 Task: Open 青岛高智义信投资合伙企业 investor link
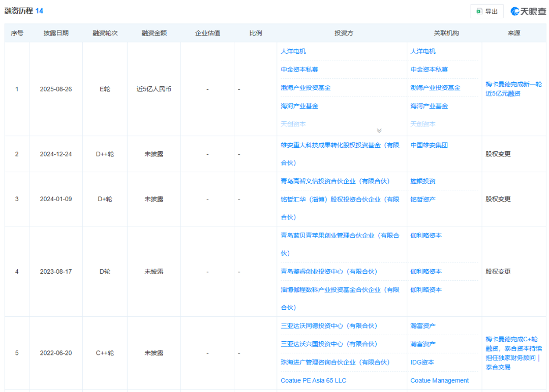coord(335,181)
